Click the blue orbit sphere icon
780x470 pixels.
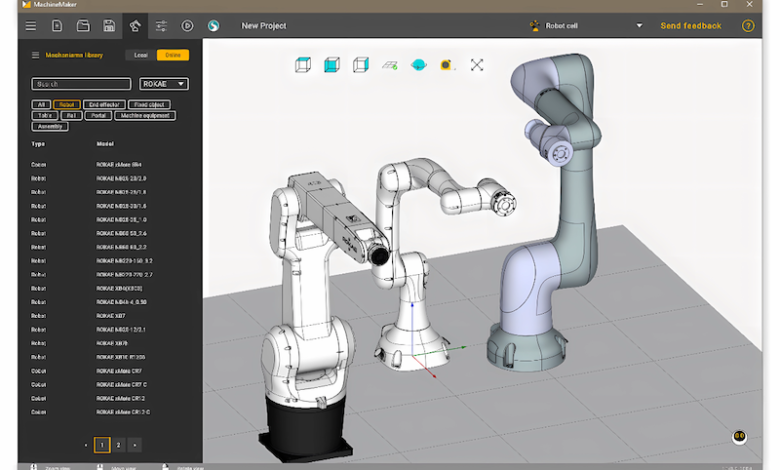[x=419, y=65]
